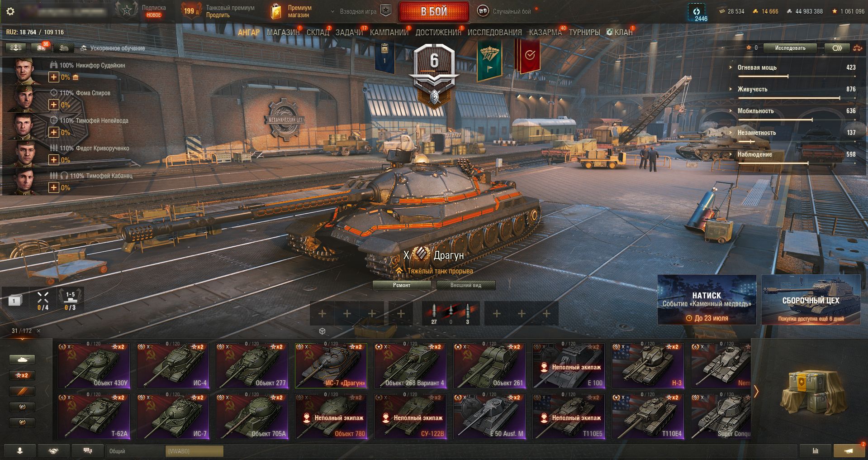Image resolution: width=868 pixels, height=460 pixels.
Task: Open the settings gear menu
Action: [x=10, y=11]
